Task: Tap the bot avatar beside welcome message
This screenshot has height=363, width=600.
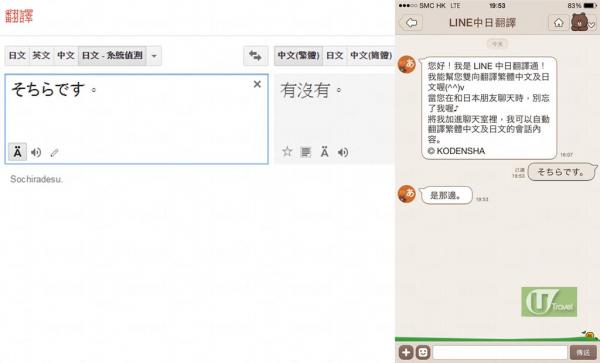Action: (x=407, y=64)
